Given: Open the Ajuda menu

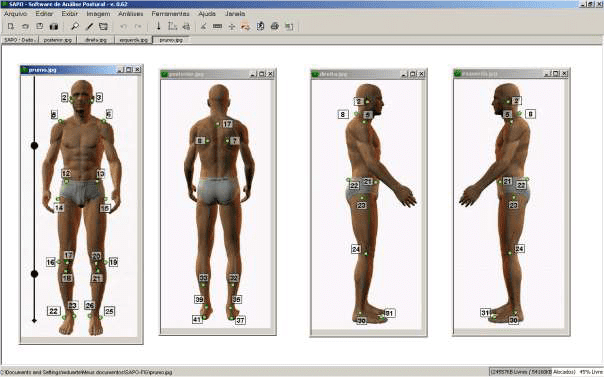Looking at the screenshot, I should pyautogui.click(x=207, y=13).
